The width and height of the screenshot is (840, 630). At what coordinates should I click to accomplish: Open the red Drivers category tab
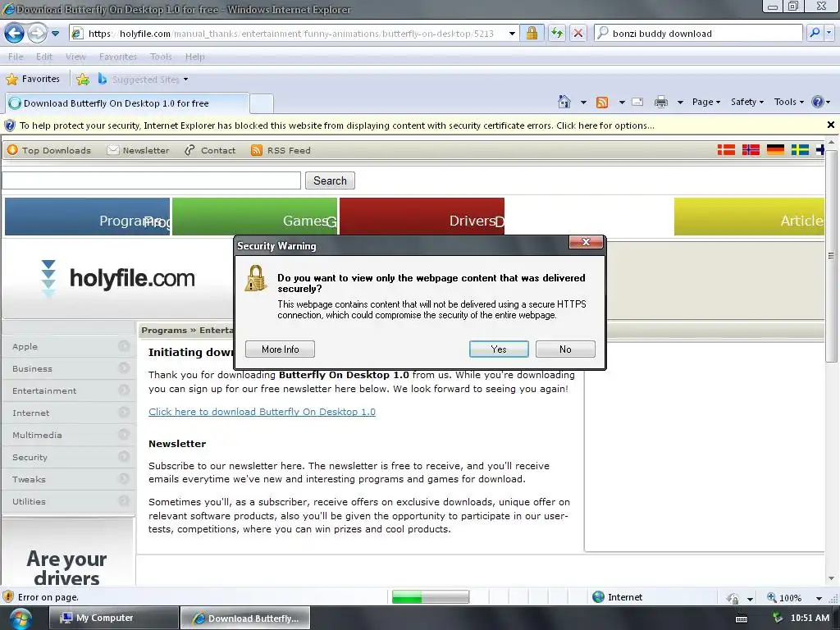(x=422, y=217)
